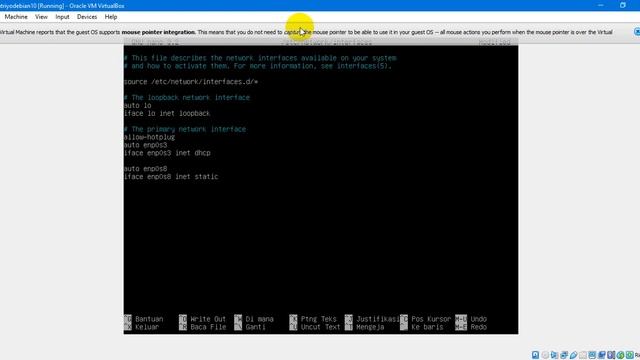Click the shared folders status icon
Screen dimensions: 640x360
583,355
